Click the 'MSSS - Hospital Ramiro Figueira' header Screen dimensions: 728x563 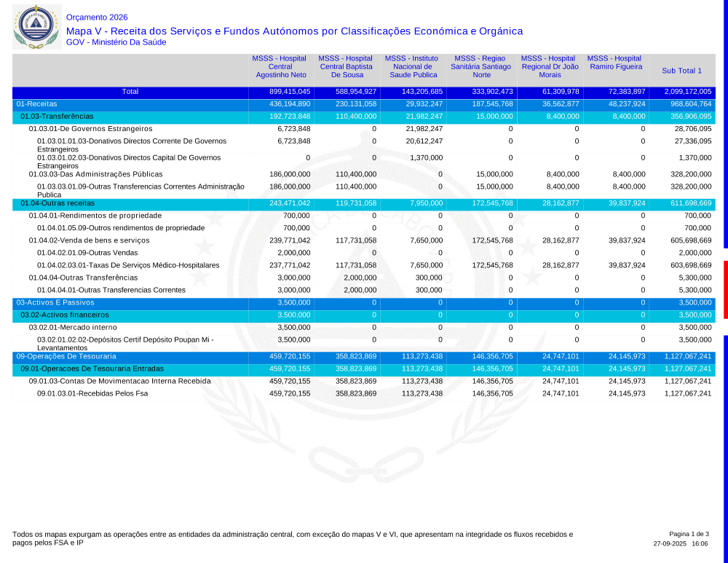615,63
